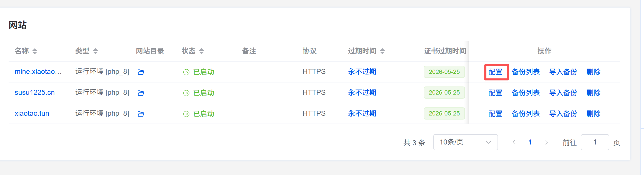Sort by status column arrows
Image resolution: width=644 pixels, height=175 pixels.
201,51
